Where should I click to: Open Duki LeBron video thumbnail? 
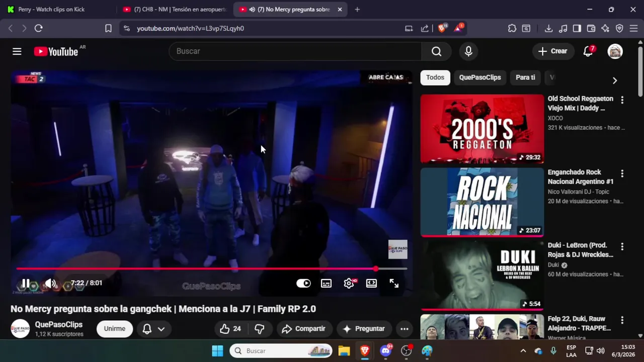tap(482, 276)
